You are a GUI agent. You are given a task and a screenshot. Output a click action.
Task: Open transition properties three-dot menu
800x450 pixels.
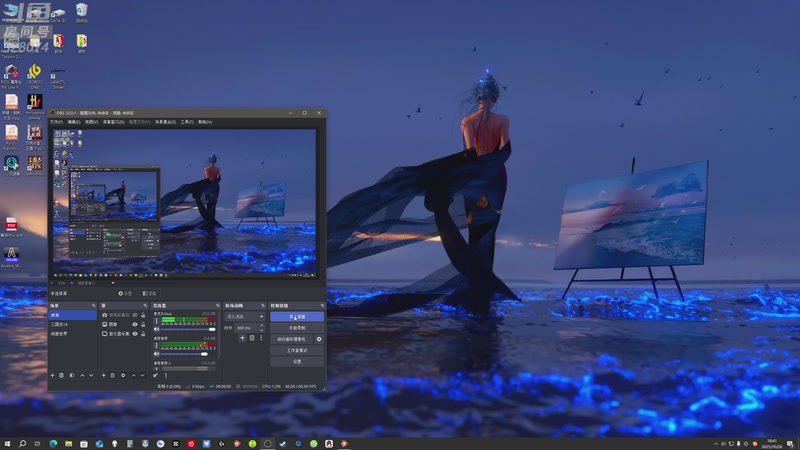tap(261, 338)
